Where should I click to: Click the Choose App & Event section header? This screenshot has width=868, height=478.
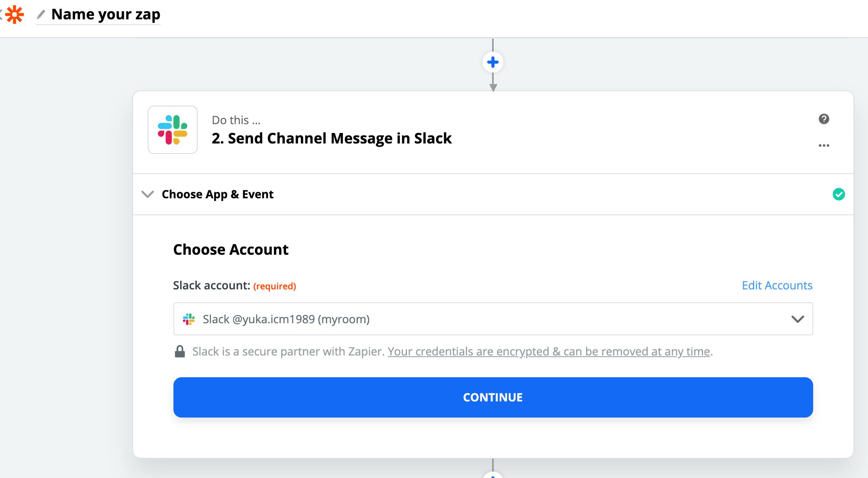click(x=218, y=194)
